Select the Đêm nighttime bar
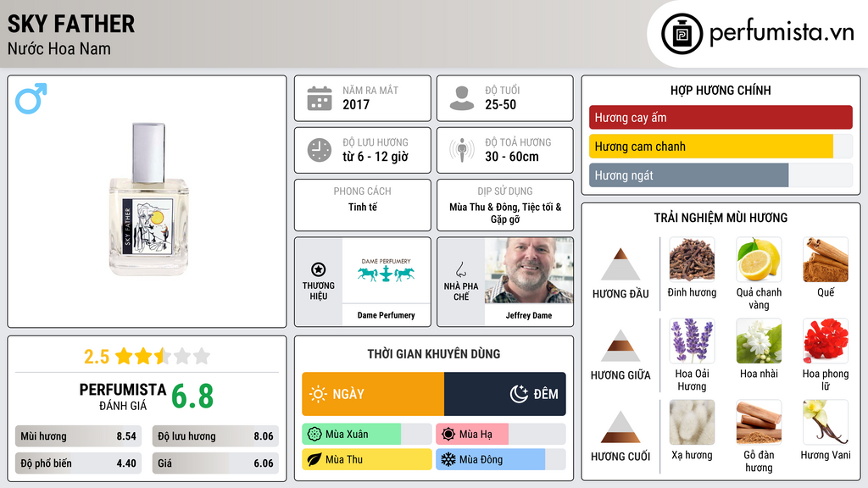This screenshot has width=868, height=488. 505,394
